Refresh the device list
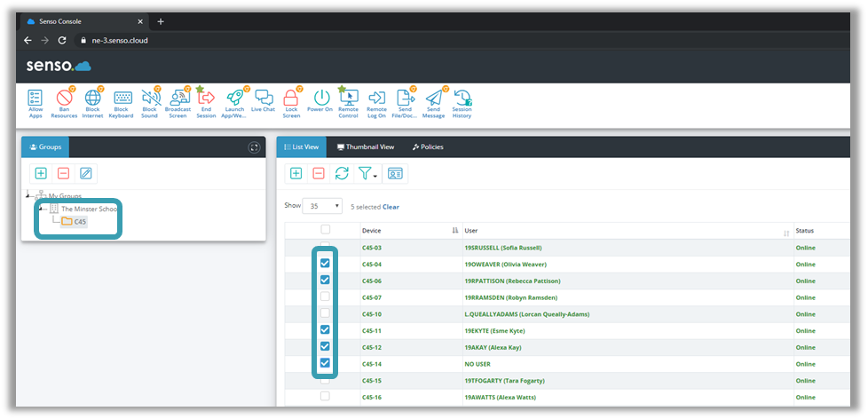Viewport: 868px width, 419px height. (342, 174)
